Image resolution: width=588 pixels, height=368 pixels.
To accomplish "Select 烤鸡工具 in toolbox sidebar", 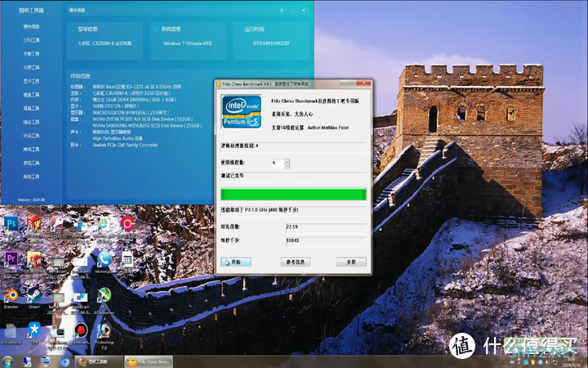I will pyautogui.click(x=32, y=150).
